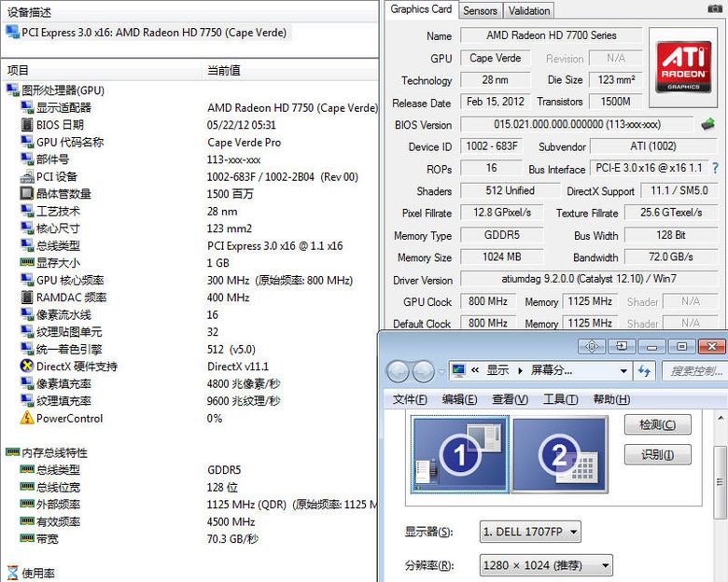This screenshot has height=582, width=728.
Task: Open the 文件(F) menu
Action: click(410, 399)
